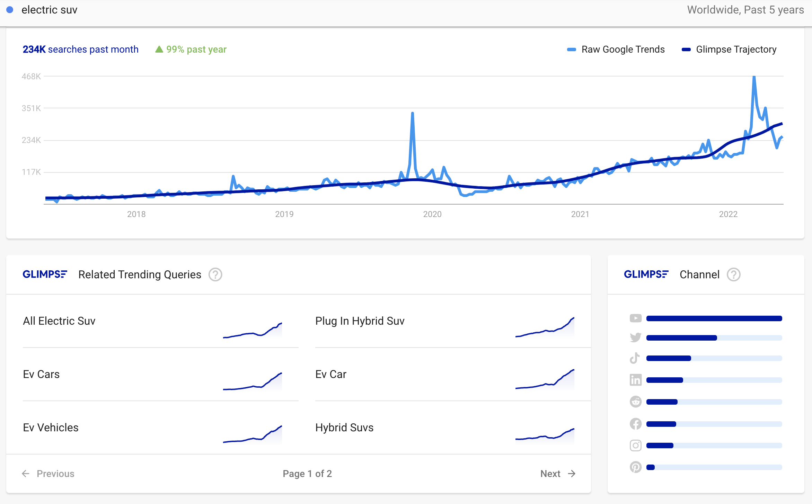The height and width of the screenshot is (504, 812).
Task: Open help icon beside Channel heading
Action: tap(733, 274)
